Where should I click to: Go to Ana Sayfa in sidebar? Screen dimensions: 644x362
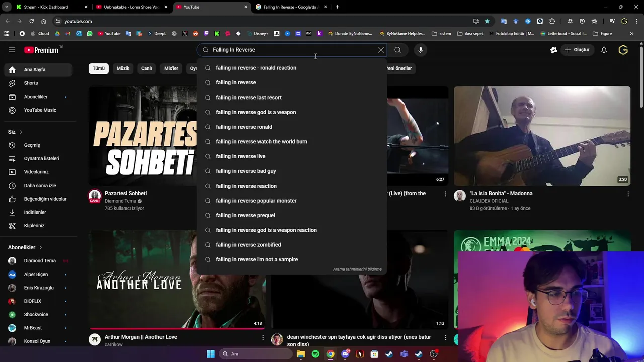click(x=39, y=70)
